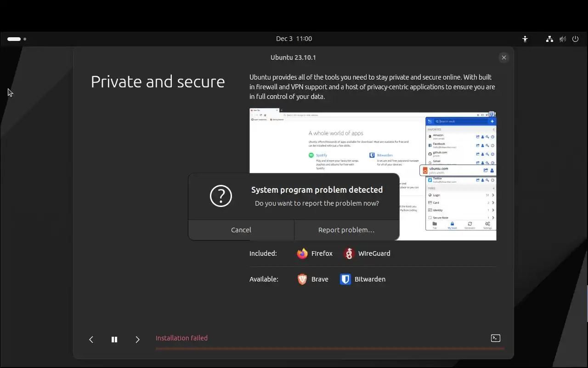Image resolution: width=588 pixels, height=368 pixels.
Task: Click the Bitwarden label text
Action: [x=370, y=279]
